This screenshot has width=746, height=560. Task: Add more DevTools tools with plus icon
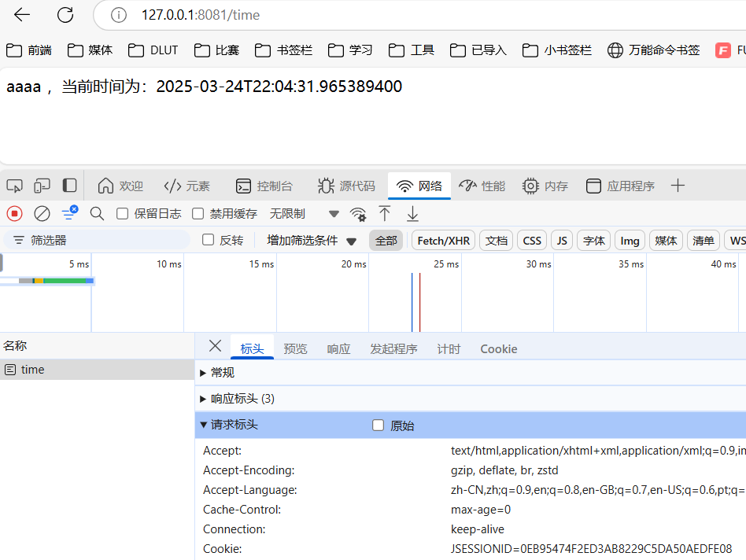[x=678, y=186]
